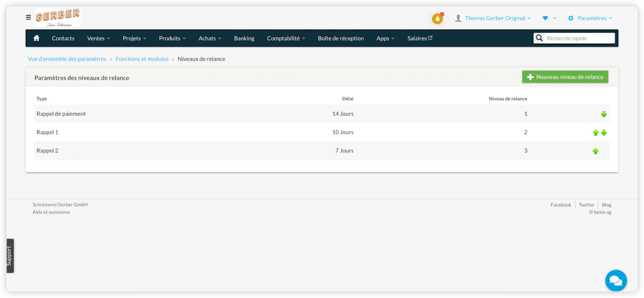The width and height of the screenshot is (644, 298).
Task: Move Rappel 1 down with green arrow
Action: click(604, 133)
